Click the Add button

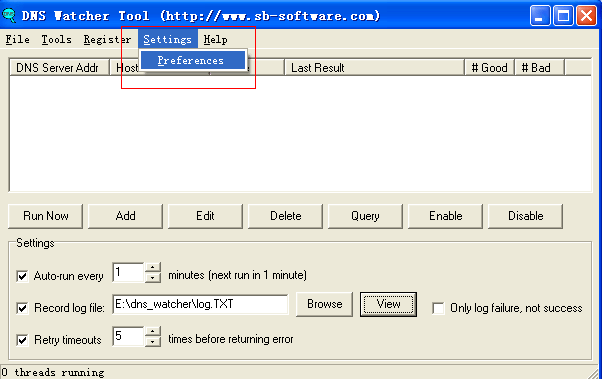point(126,216)
